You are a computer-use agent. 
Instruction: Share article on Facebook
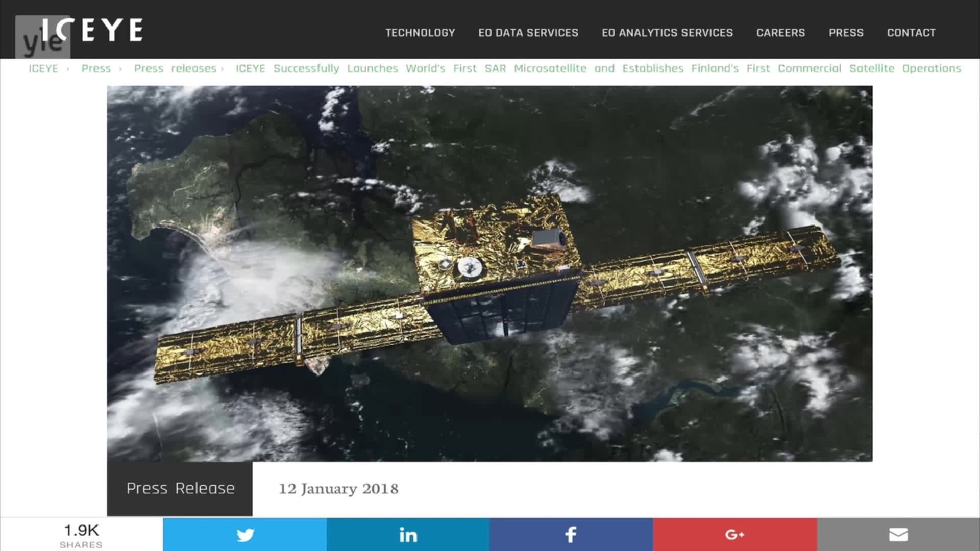571,534
